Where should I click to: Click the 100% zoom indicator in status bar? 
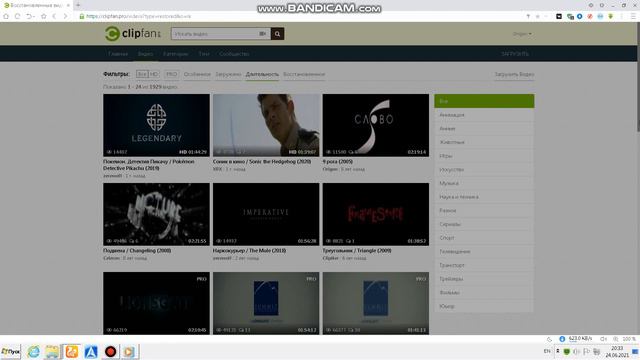pos(629,339)
